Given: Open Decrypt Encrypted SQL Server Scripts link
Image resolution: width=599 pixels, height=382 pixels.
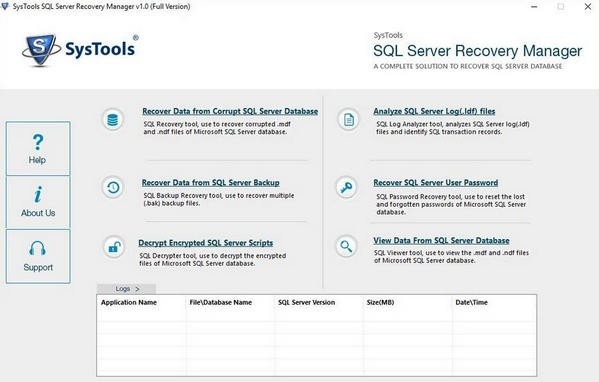Looking at the screenshot, I should point(206,243).
